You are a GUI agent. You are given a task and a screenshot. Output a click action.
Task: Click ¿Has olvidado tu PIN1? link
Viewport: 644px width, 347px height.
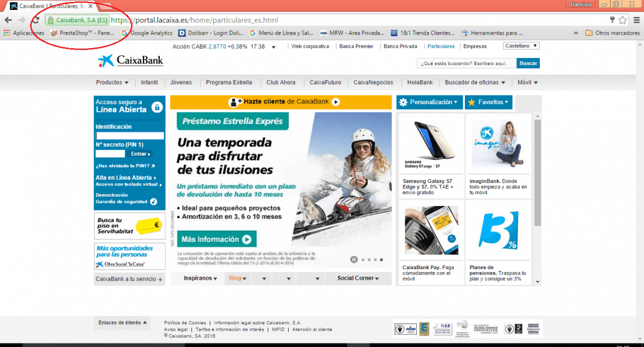tap(125, 166)
